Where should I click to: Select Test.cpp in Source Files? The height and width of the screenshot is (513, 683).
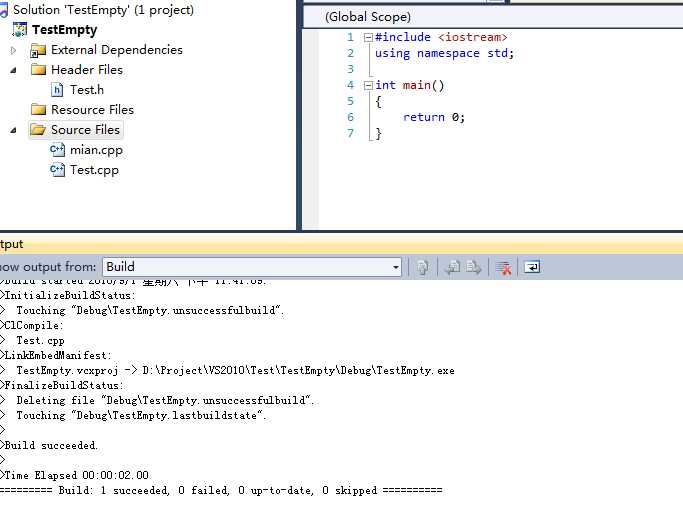(x=94, y=170)
